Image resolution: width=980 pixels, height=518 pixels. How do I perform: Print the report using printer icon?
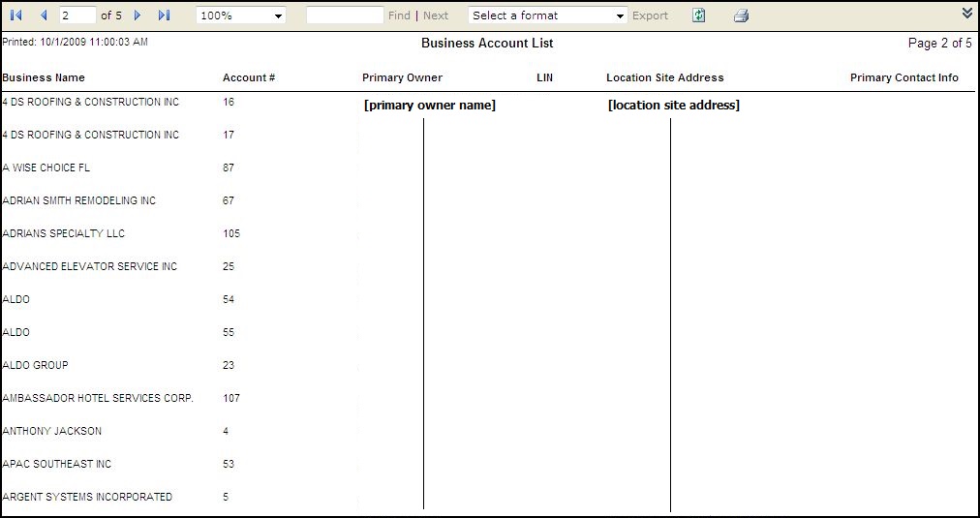point(741,15)
